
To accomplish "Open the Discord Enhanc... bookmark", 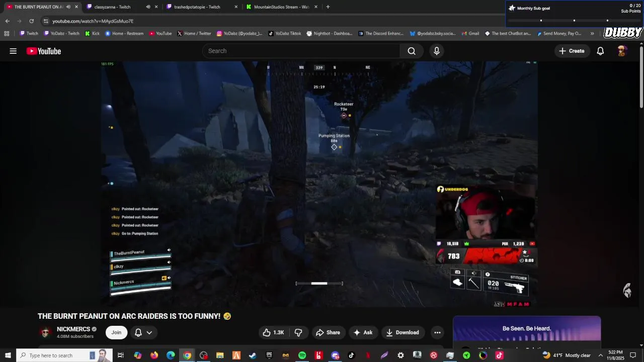I will (x=381, y=34).
